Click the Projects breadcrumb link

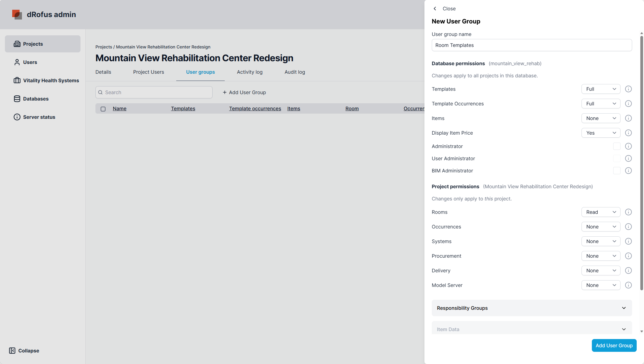[104, 47]
